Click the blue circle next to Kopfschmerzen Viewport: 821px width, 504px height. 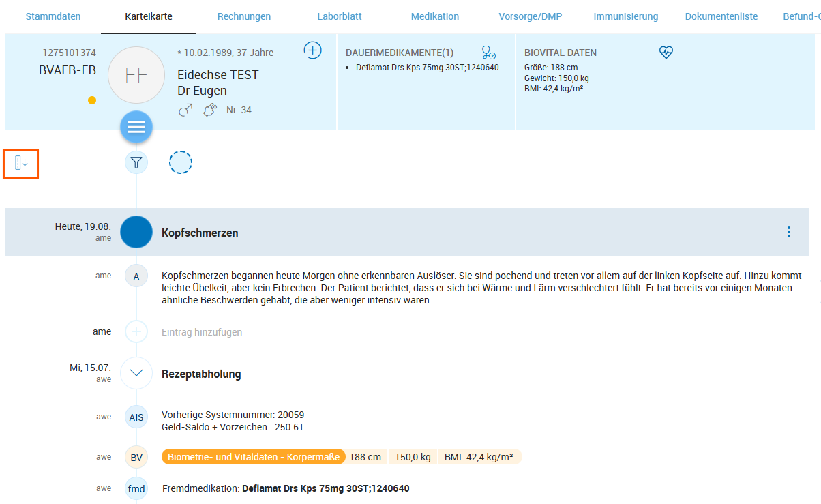(x=136, y=232)
